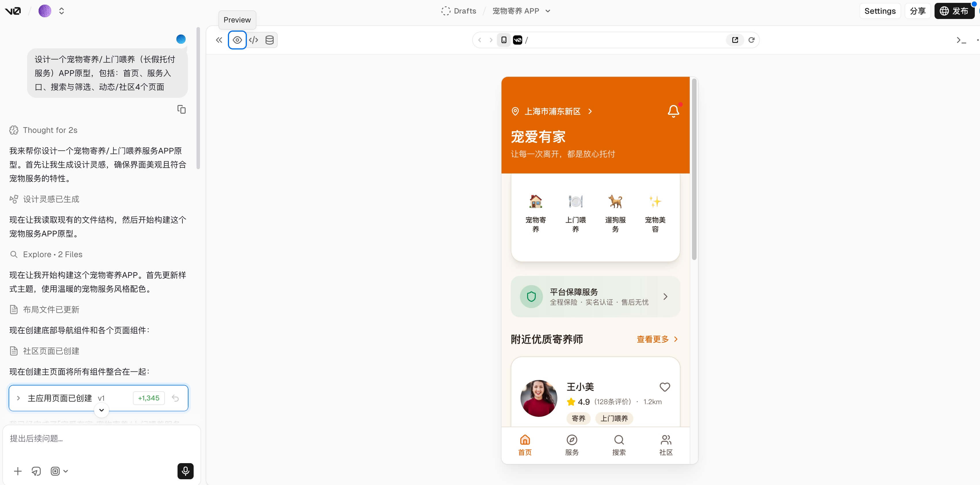This screenshot has height=485, width=980.
Task: Refresh the app preview
Action: click(751, 40)
